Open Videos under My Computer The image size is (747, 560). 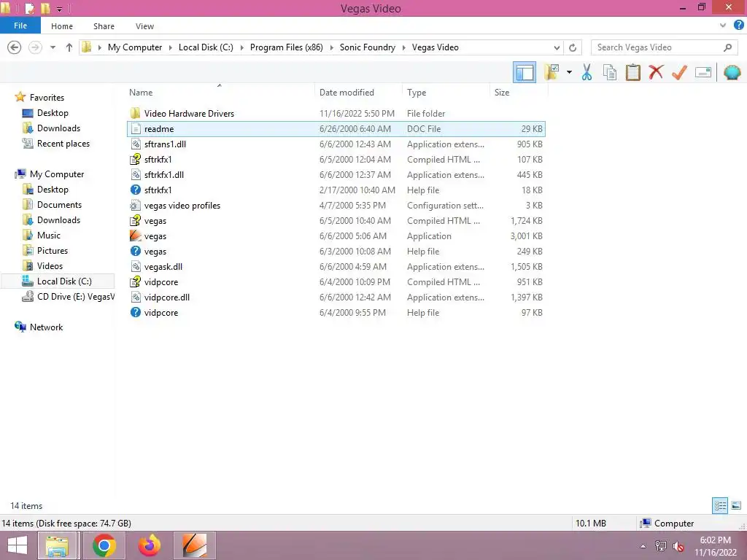[50, 265]
